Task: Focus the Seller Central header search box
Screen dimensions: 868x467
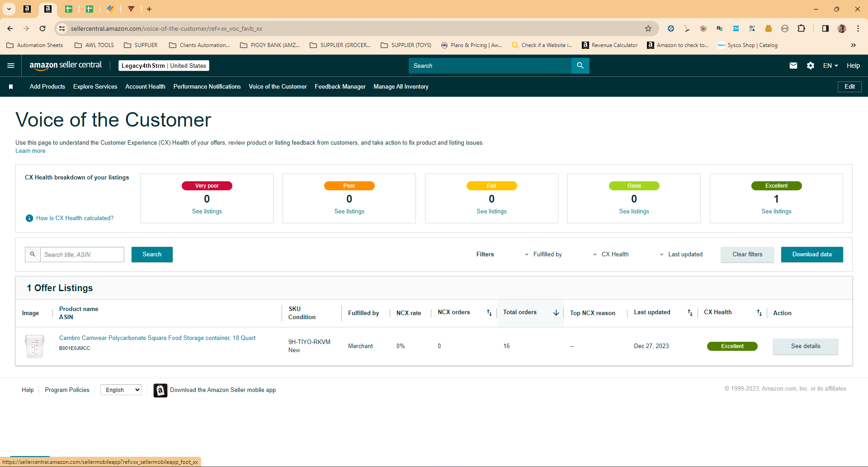Action: point(490,66)
